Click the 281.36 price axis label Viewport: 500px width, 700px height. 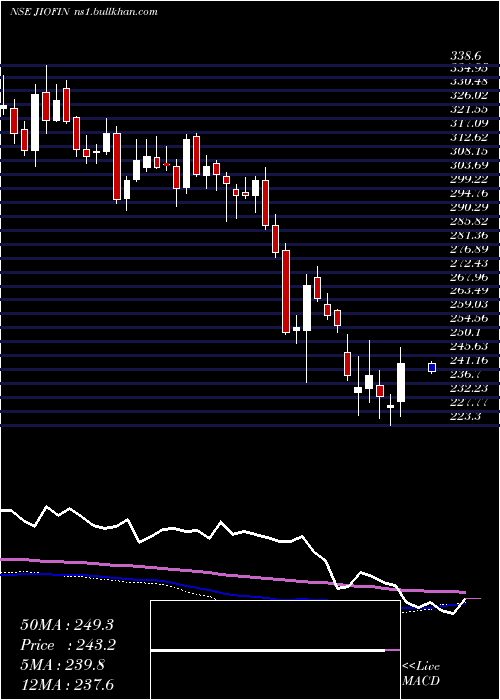point(468,235)
